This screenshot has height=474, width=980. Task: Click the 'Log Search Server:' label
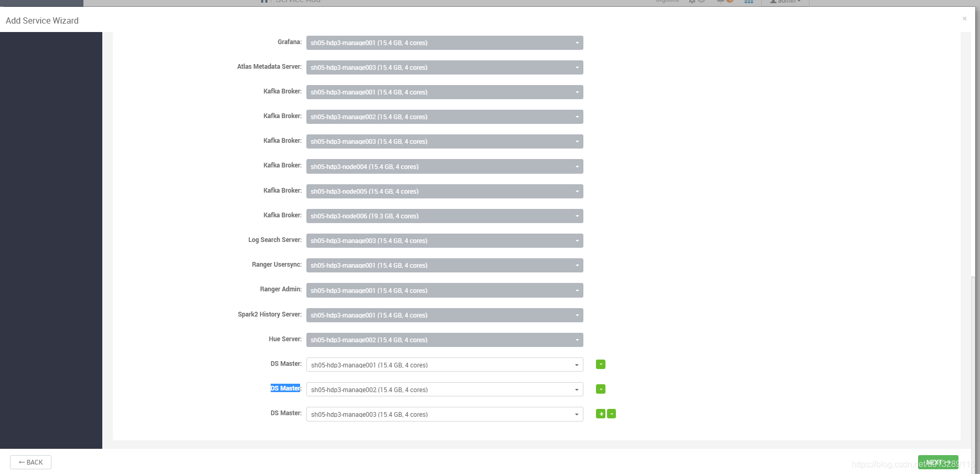click(275, 240)
